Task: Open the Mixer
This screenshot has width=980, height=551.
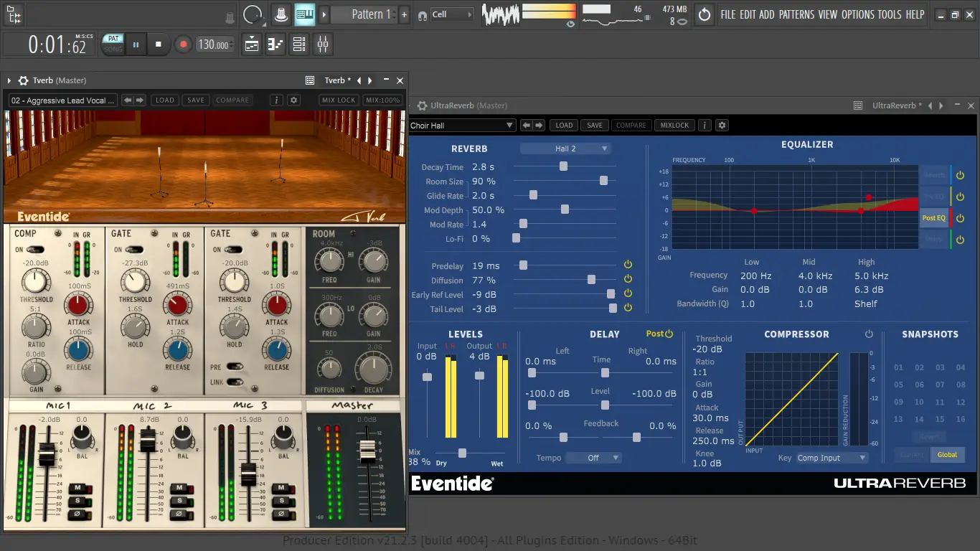Action: (322, 44)
